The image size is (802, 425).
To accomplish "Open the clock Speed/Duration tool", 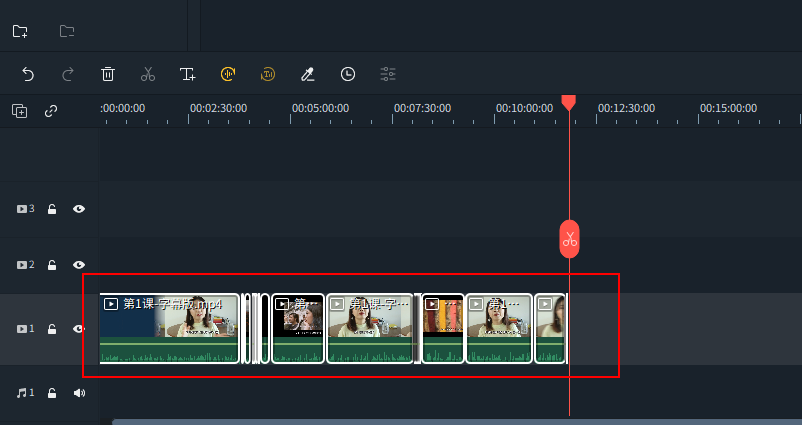I will [347, 74].
